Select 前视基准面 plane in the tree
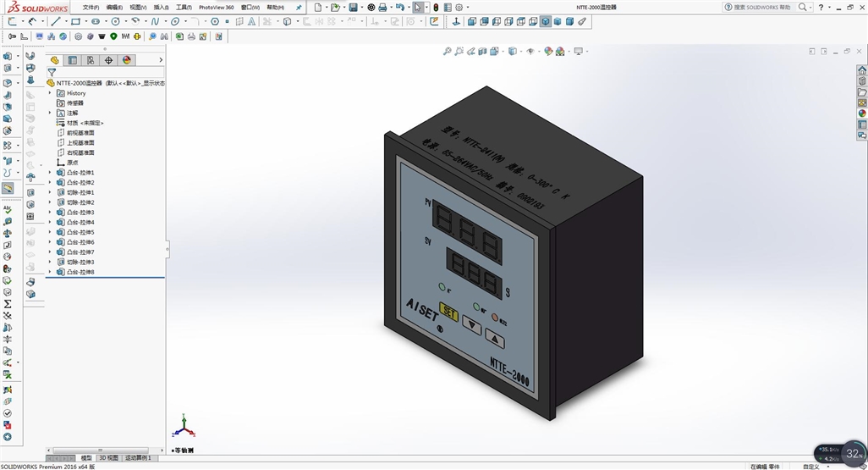868x470 pixels. coord(81,133)
